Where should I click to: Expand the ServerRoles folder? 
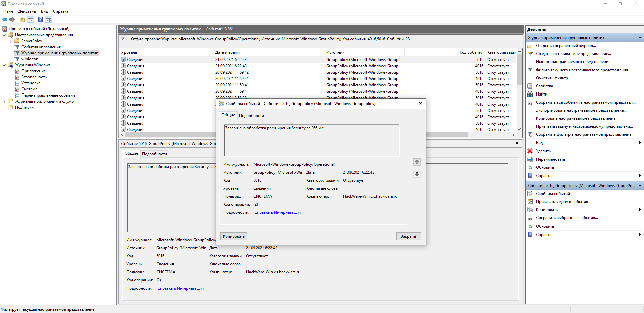pyautogui.click(x=11, y=41)
